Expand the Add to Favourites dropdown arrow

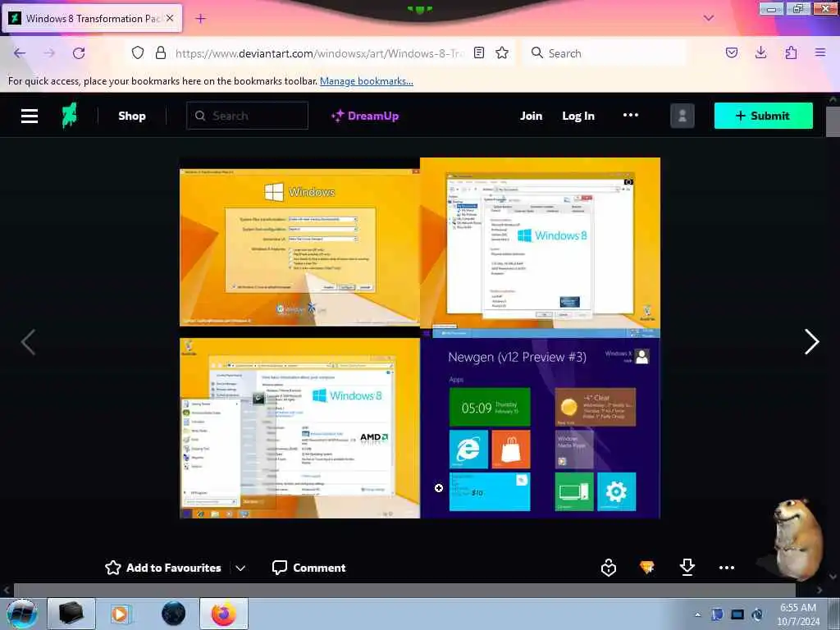point(240,568)
